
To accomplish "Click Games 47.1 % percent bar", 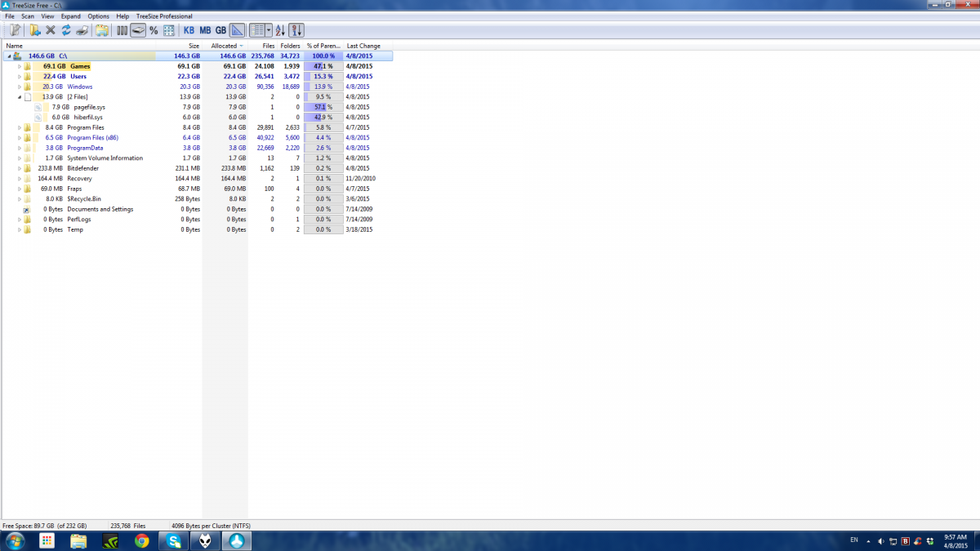I will point(323,66).
